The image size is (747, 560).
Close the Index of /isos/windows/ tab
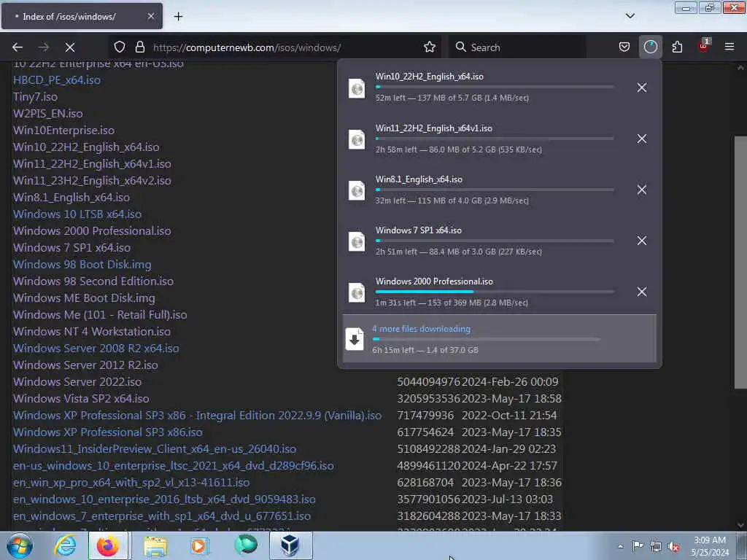[x=150, y=16]
